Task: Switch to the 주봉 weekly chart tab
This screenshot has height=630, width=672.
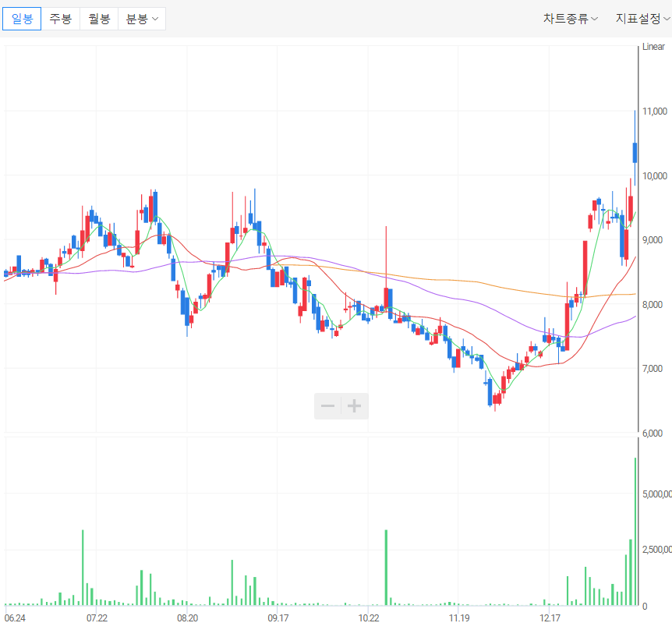Action: (x=61, y=19)
